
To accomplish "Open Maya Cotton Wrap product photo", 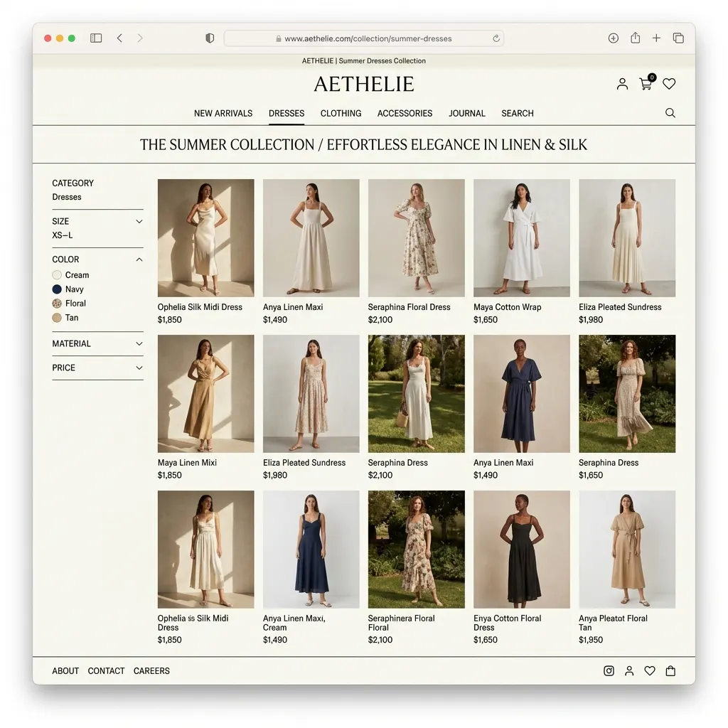I will click(522, 237).
